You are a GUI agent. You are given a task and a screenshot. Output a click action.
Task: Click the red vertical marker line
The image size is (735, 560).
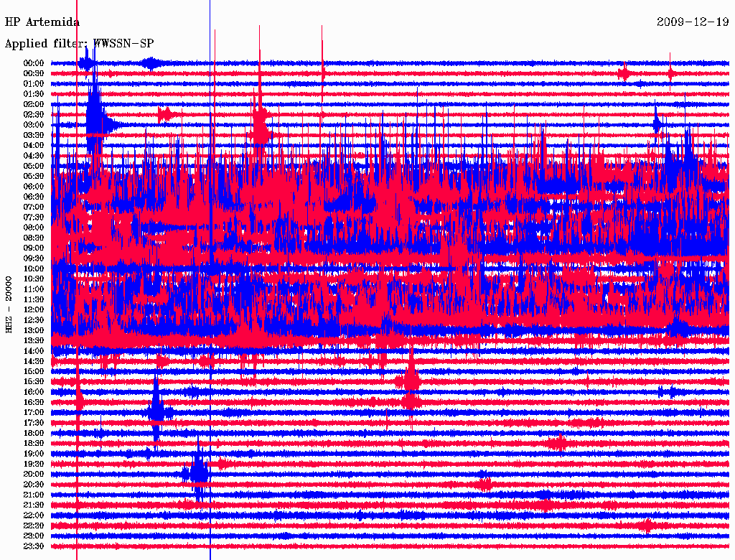[77, 280]
